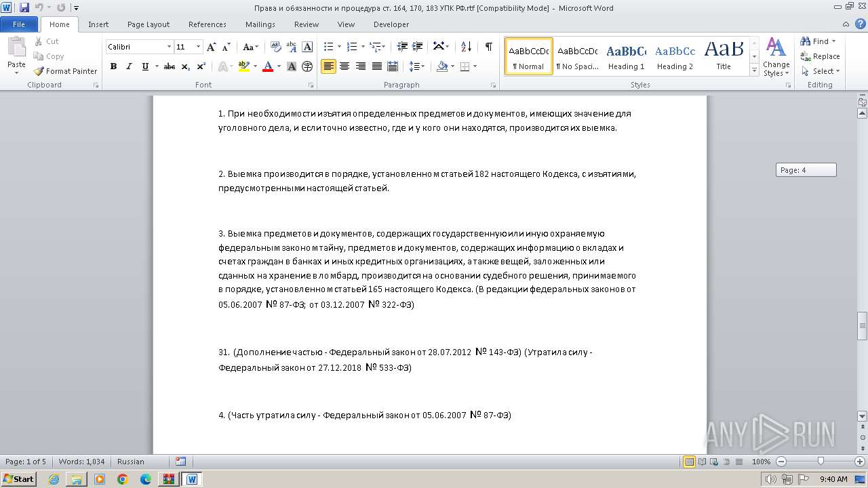Save the document from Quick Access toolbar

[x=24, y=8]
